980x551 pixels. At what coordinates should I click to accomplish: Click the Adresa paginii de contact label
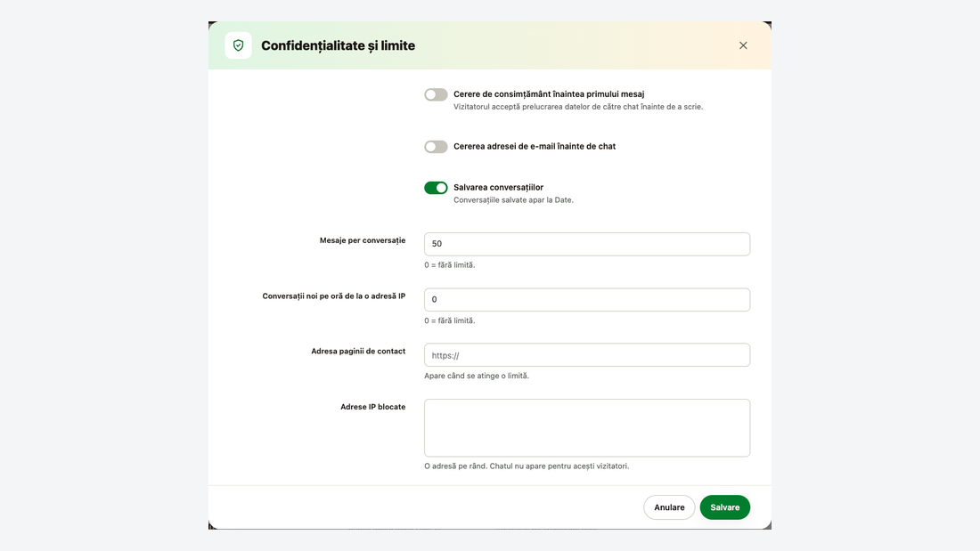pos(358,351)
